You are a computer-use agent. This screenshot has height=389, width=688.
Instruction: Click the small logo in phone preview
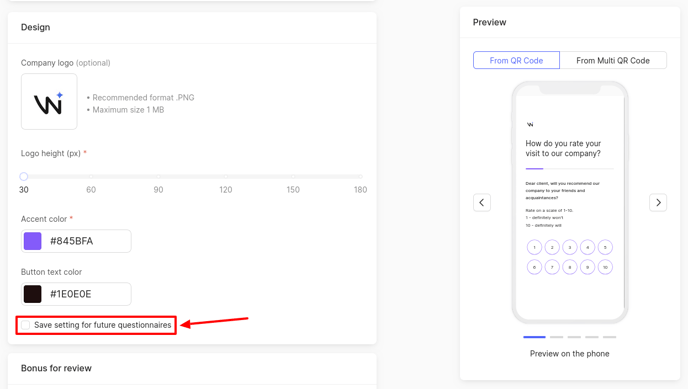click(x=530, y=125)
